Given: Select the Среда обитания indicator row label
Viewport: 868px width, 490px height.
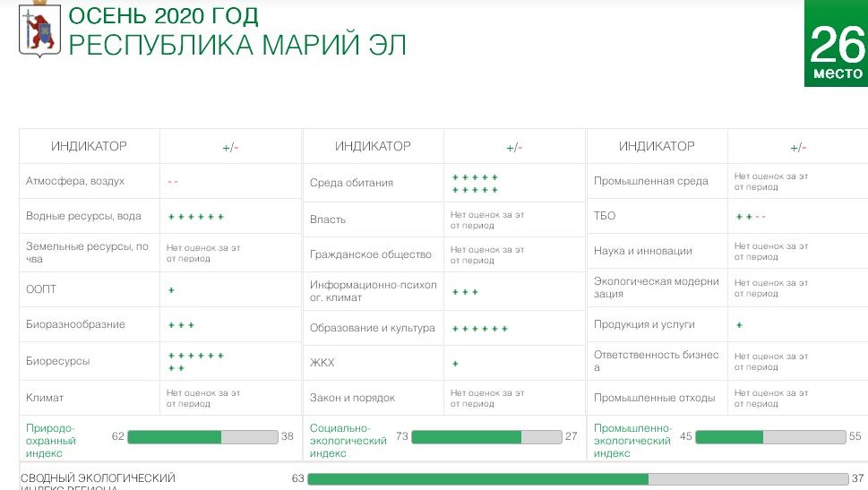Looking at the screenshot, I should (x=351, y=183).
